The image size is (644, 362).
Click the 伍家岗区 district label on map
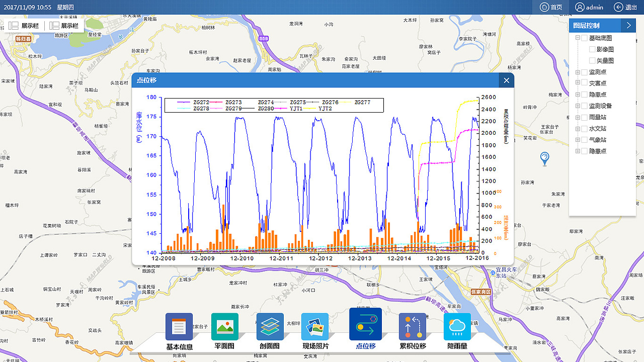480,292
